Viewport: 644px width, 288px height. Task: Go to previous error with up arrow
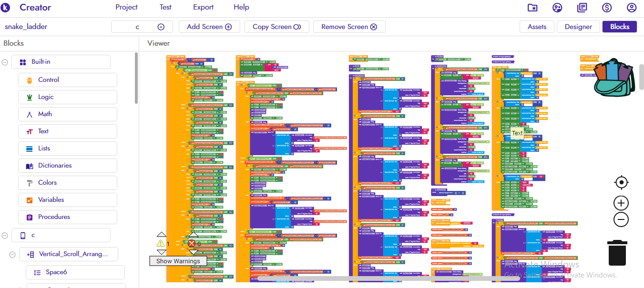pyautogui.click(x=193, y=234)
